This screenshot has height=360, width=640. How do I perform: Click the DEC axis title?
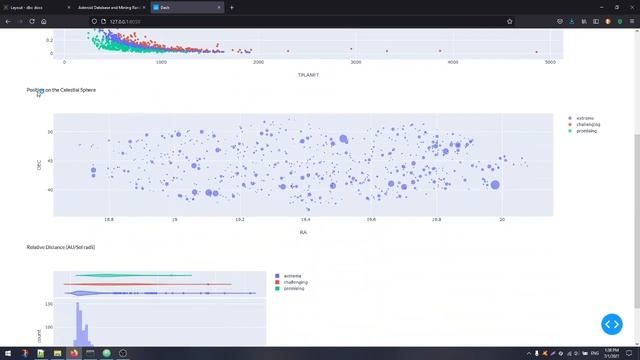tap(39, 165)
